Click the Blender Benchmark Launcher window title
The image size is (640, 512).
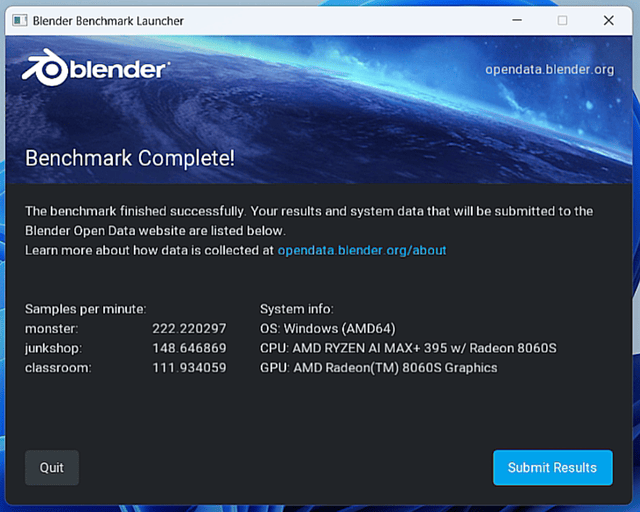pyautogui.click(x=108, y=20)
